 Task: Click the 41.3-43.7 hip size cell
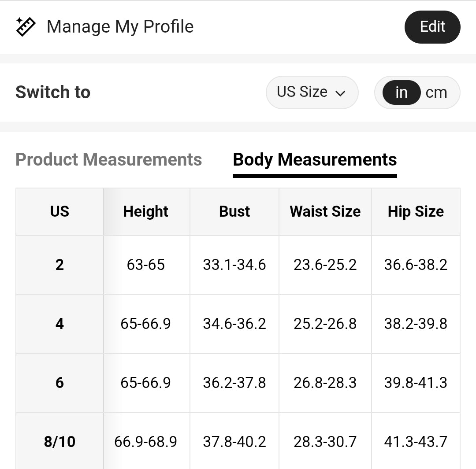(x=416, y=441)
